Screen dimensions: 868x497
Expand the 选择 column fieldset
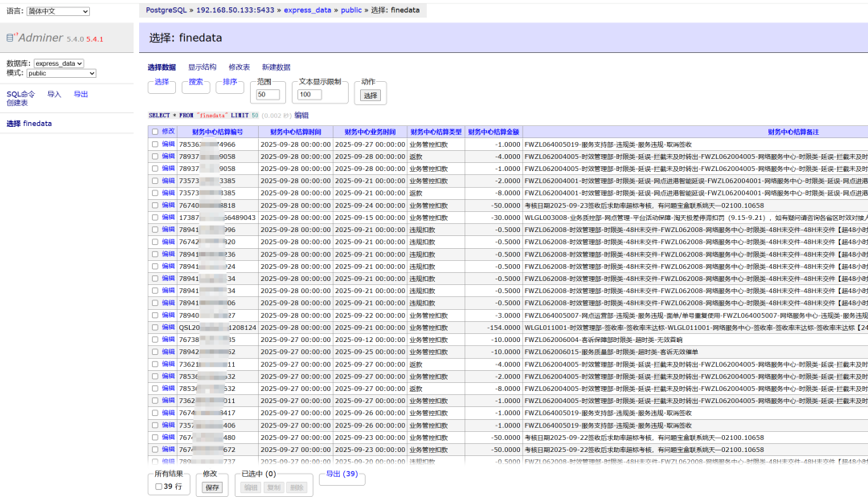(162, 82)
